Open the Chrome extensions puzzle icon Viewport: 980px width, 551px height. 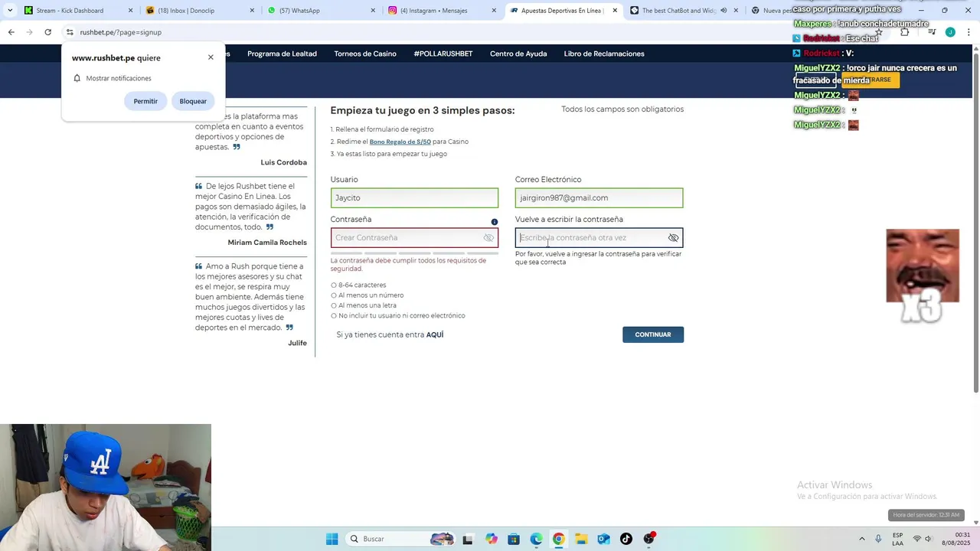coord(905,32)
